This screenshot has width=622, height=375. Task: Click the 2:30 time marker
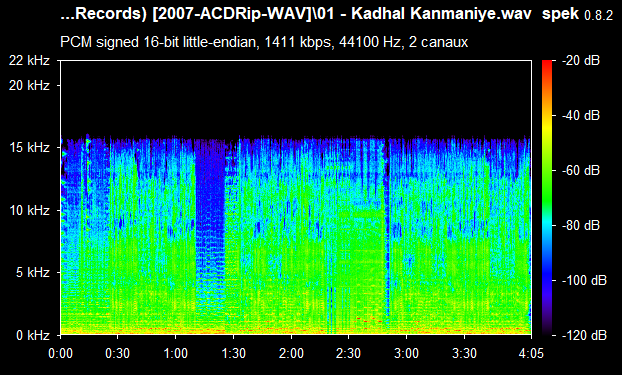click(x=348, y=353)
